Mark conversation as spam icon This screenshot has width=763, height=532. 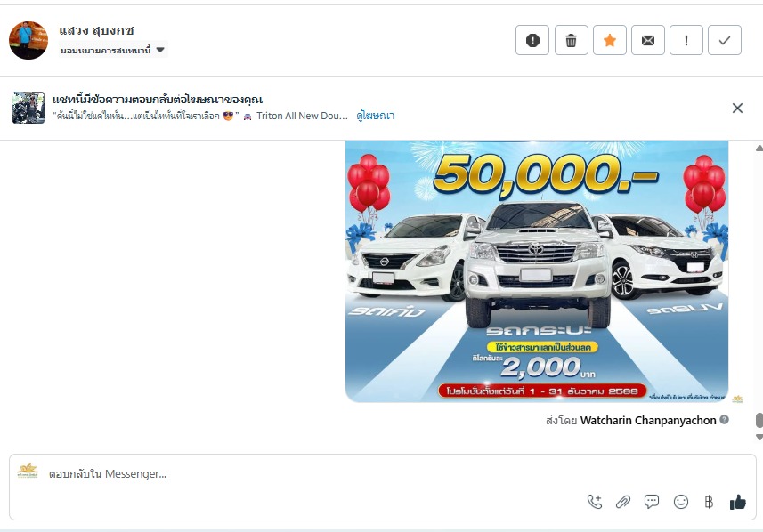pos(532,40)
